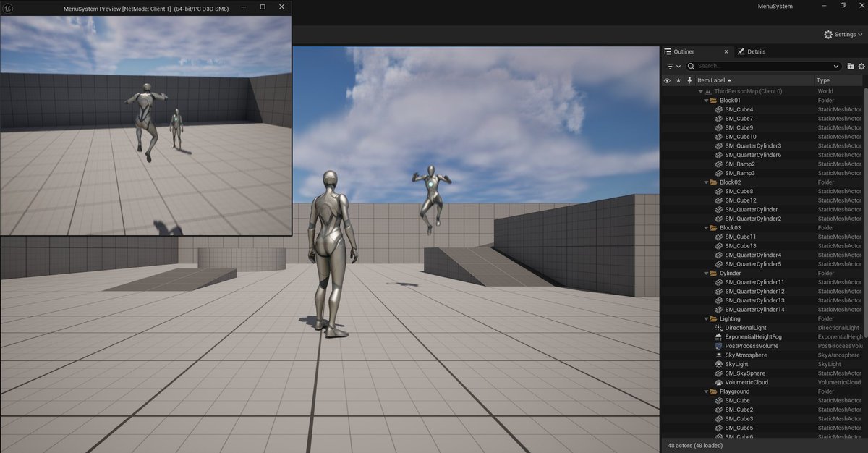The width and height of the screenshot is (868, 453).
Task: Open the Outliner settings gear
Action: tap(861, 66)
